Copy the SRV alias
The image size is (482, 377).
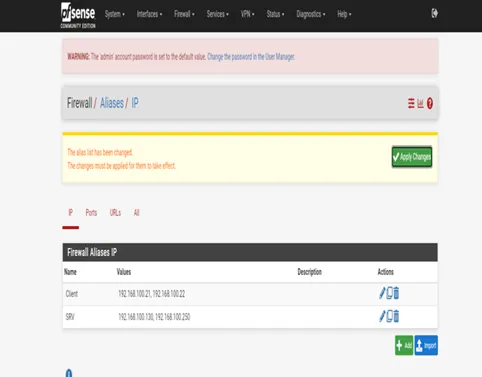coord(389,316)
